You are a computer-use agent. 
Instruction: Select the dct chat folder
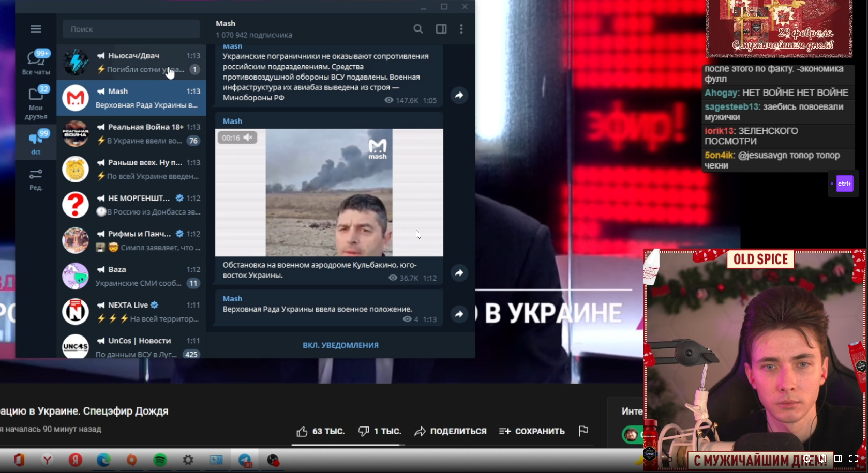point(36,142)
